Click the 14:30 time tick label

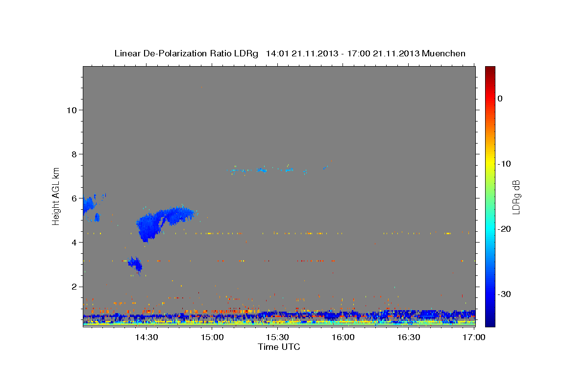[x=146, y=338]
